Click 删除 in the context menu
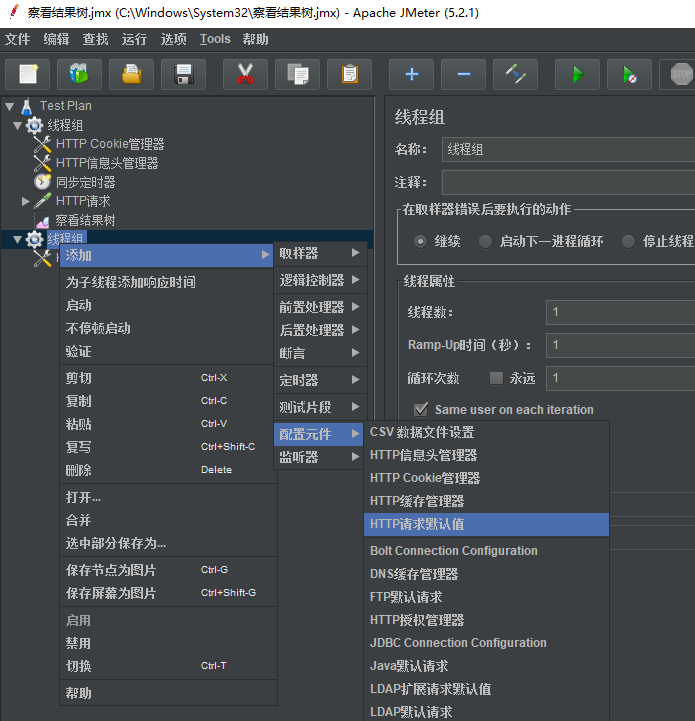This screenshot has height=721, width=695. (168, 470)
